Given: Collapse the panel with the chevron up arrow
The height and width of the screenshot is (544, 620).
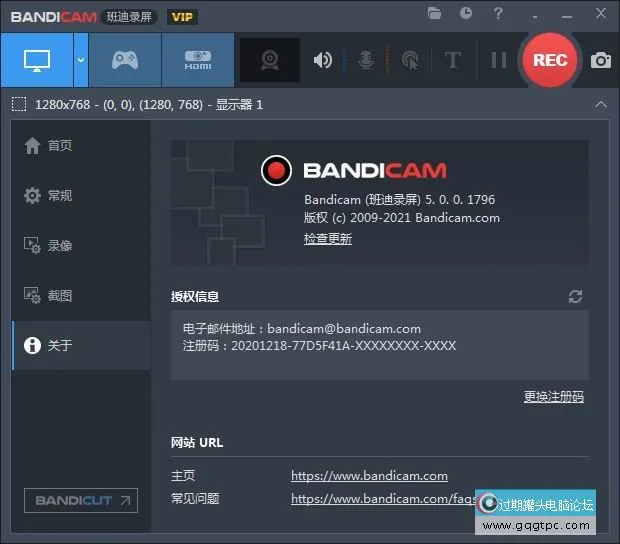Looking at the screenshot, I should pos(601,104).
